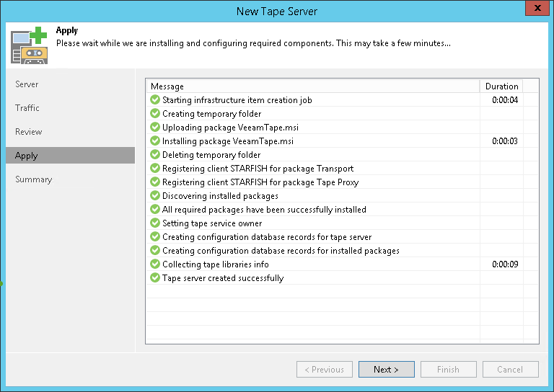Switch to the Review step

(x=29, y=132)
